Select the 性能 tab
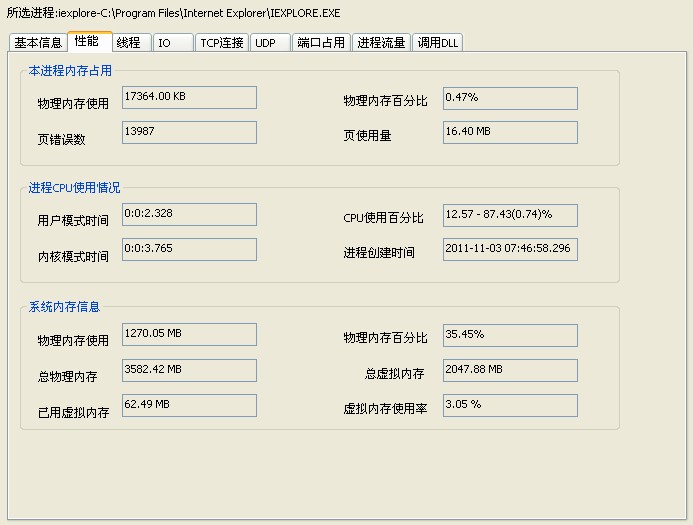This screenshot has width=693, height=525. click(x=87, y=41)
